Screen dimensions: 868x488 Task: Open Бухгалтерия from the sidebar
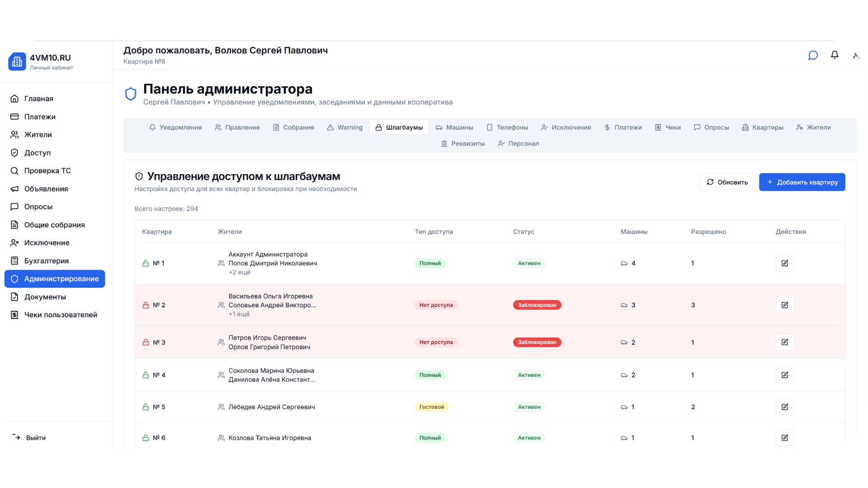(x=45, y=261)
